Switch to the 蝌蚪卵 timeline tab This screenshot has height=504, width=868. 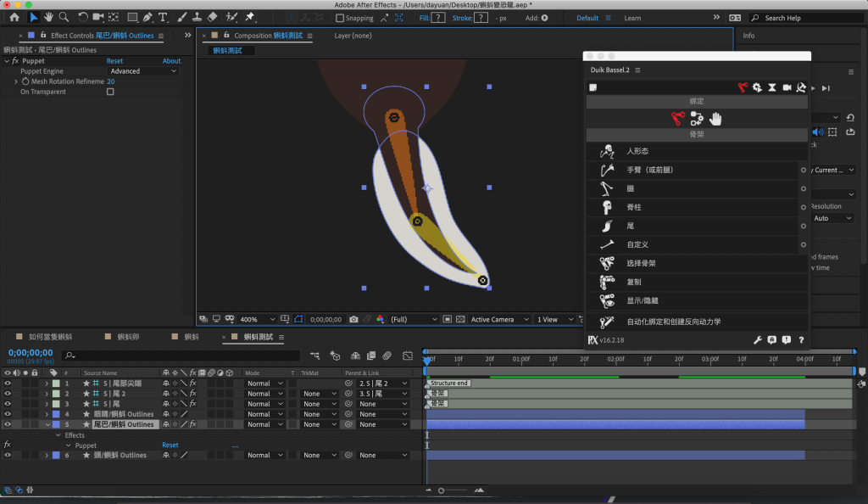tap(129, 337)
